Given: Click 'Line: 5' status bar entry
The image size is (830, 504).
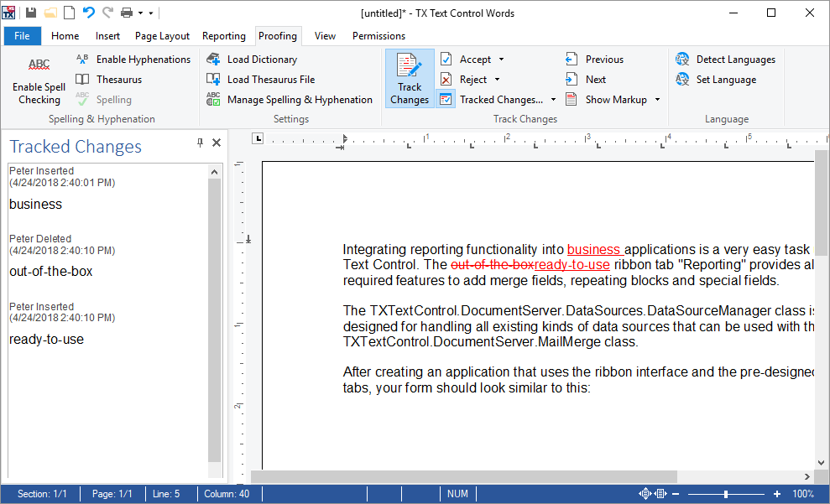Looking at the screenshot, I should pos(166,494).
